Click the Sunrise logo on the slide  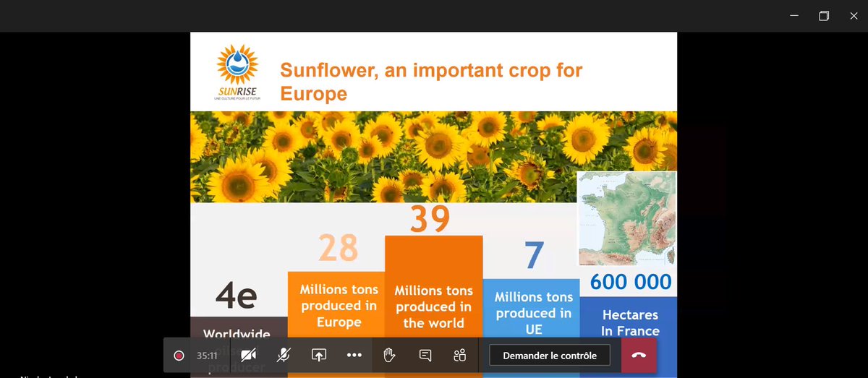(237, 71)
